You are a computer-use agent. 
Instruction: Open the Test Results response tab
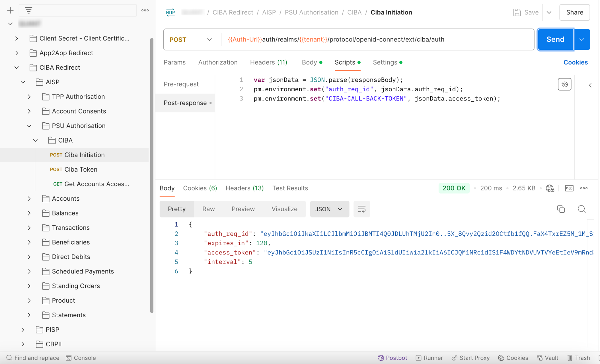(x=290, y=188)
